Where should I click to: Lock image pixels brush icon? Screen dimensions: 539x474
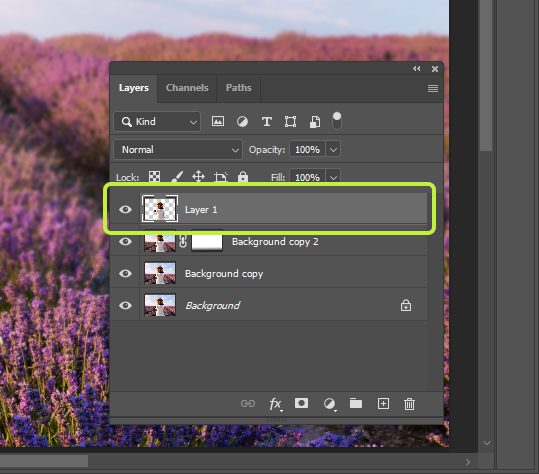click(x=177, y=177)
